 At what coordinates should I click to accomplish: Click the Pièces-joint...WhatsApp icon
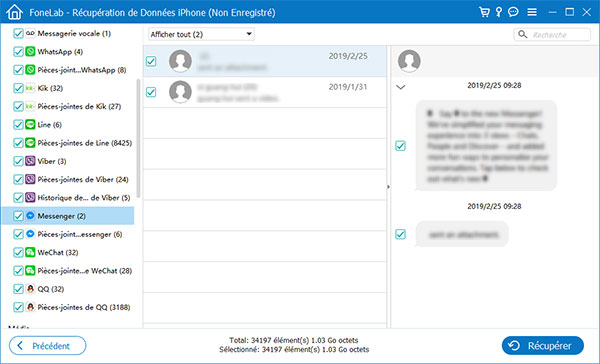coord(30,70)
